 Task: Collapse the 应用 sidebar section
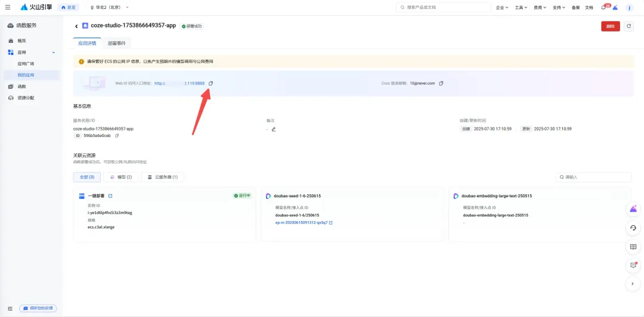pyautogui.click(x=54, y=52)
